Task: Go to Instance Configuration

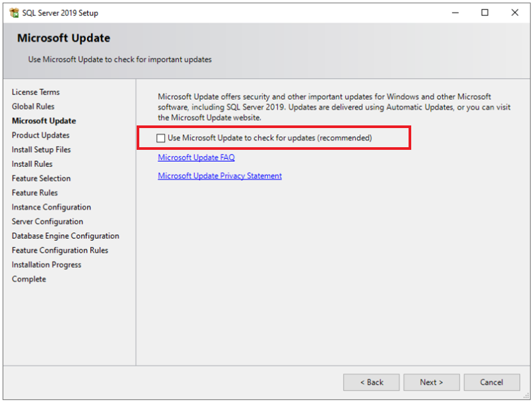Action: pyautogui.click(x=51, y=207)
